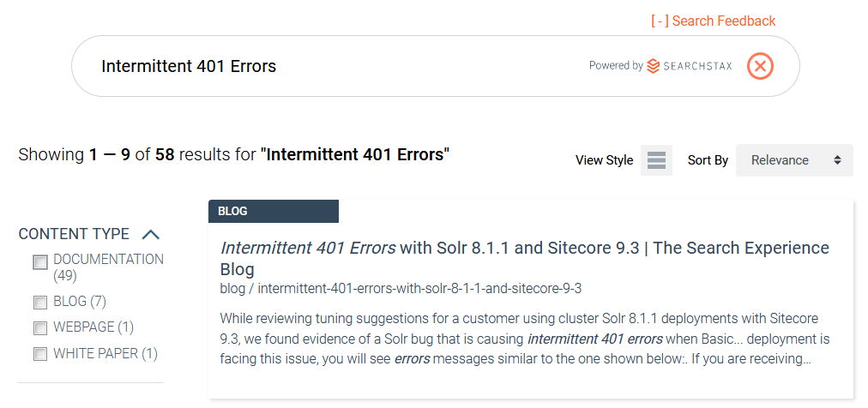Check the WHITE PAPER (1) filter
Image resolution: width=868 pixels, height=408 pixels.
(40, 354)
